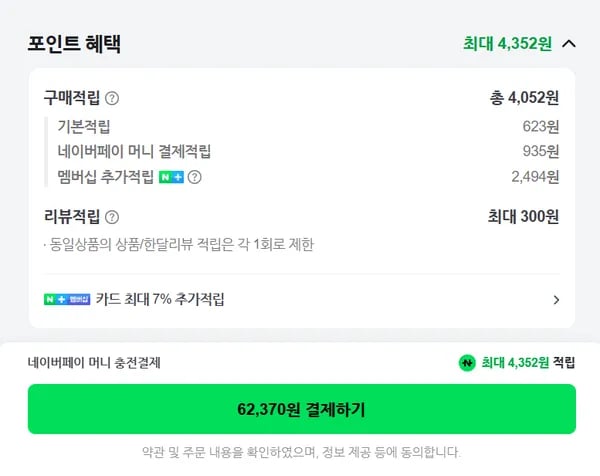
Task: Click the 구매적립 label
Action: coord(72,98)
